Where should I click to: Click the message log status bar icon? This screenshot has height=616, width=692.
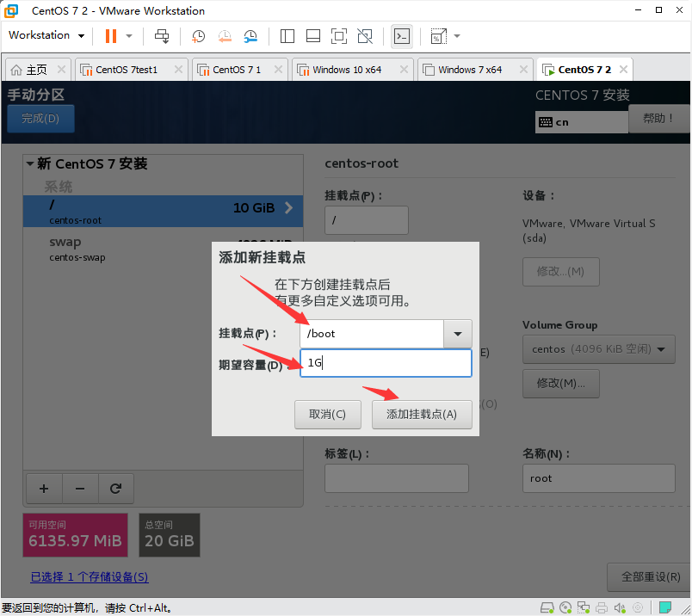point(665,608)
